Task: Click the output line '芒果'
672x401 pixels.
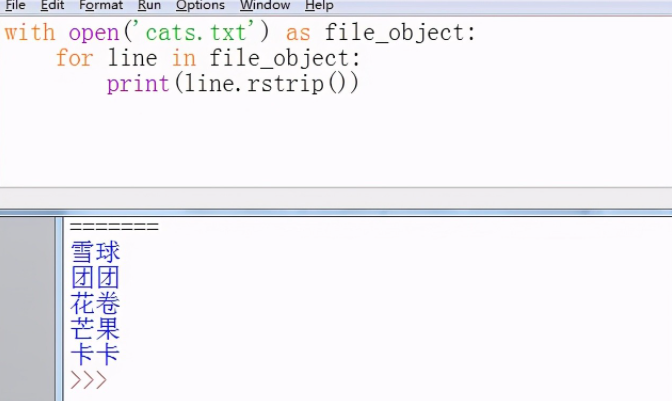Action: pyautogui.click(x=95, y=329)
